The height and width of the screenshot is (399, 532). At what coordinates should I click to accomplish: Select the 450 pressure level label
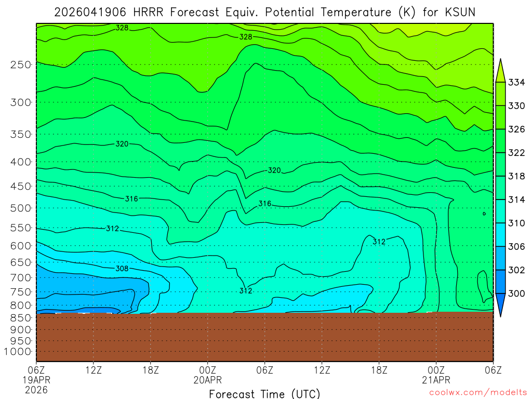click(21, 187)
